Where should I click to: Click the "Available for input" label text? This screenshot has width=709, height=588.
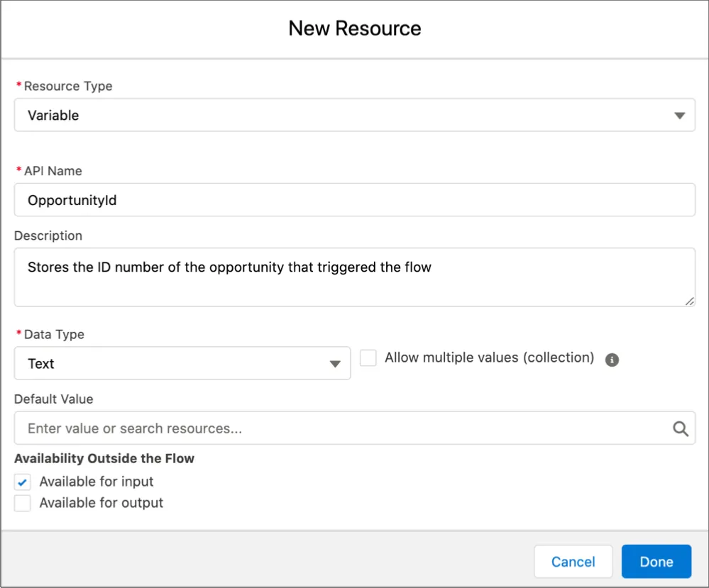click(x=97, y=482)
